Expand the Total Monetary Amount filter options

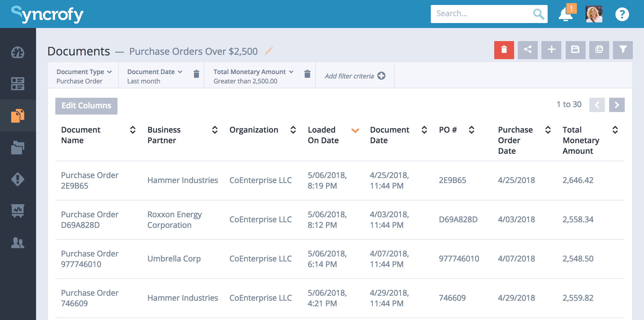click(291, 72)
